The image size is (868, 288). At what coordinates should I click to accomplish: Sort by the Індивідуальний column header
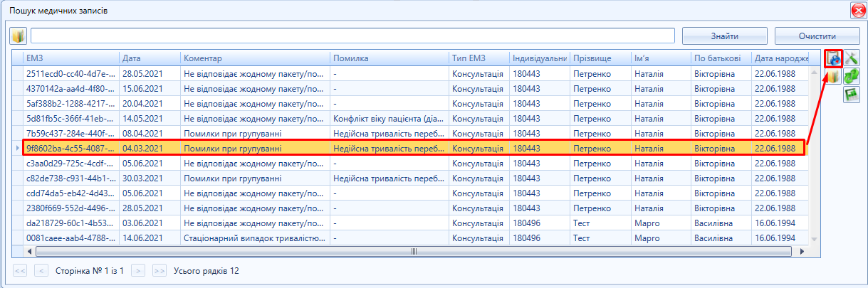coord(539,58)
